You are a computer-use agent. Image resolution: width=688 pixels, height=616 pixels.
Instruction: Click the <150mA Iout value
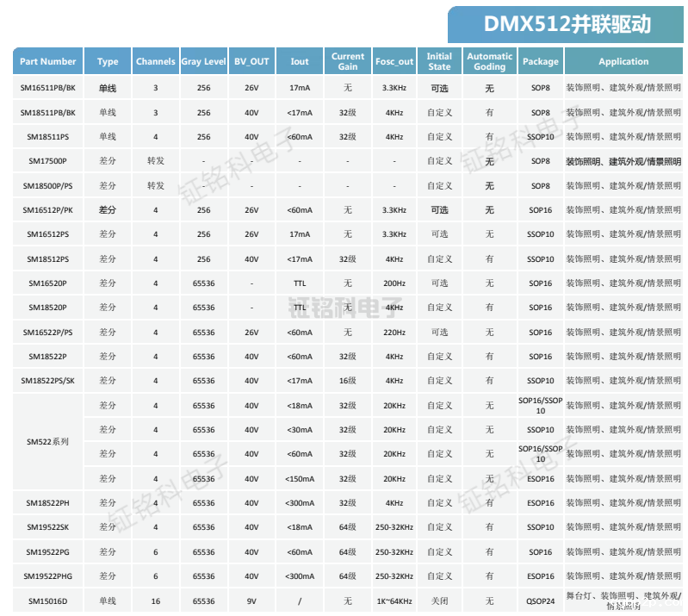[300, 479]
